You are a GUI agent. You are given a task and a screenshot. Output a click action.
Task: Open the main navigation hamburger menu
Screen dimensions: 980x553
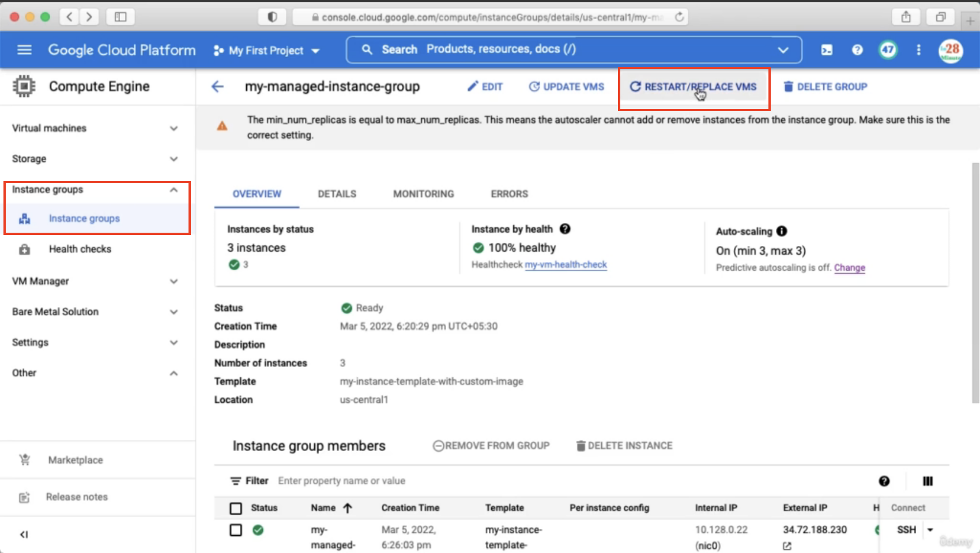[24, 50]
